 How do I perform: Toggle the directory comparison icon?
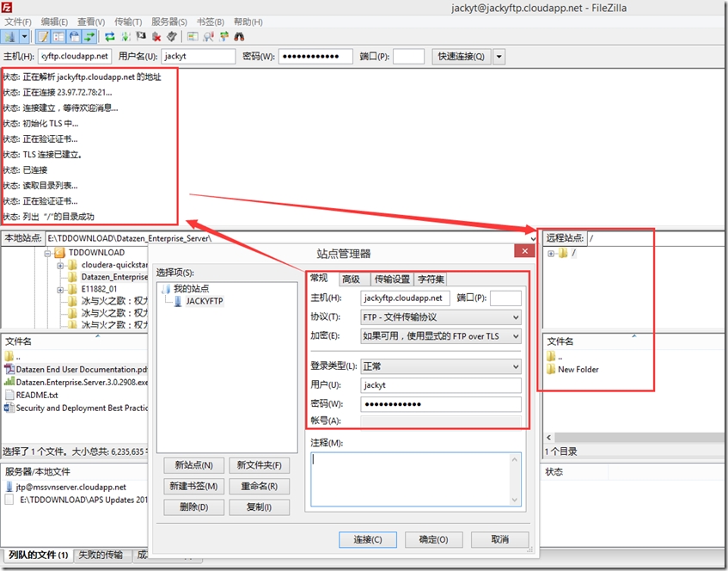tap(209, 37)
